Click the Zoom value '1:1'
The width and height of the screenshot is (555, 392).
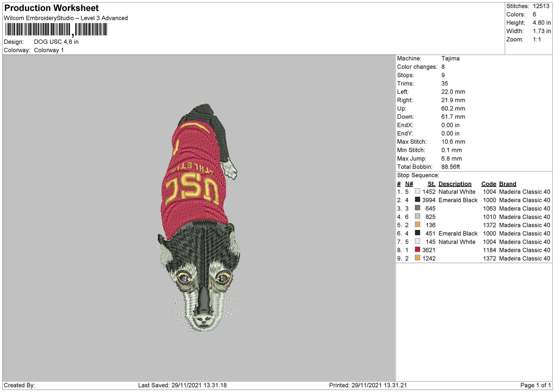(x=537, y=40)
